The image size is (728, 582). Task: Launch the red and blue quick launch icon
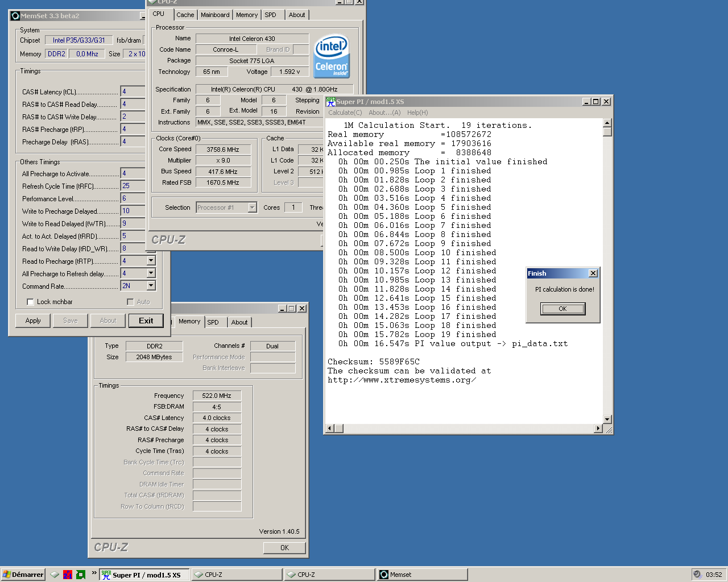pos(68,575)
